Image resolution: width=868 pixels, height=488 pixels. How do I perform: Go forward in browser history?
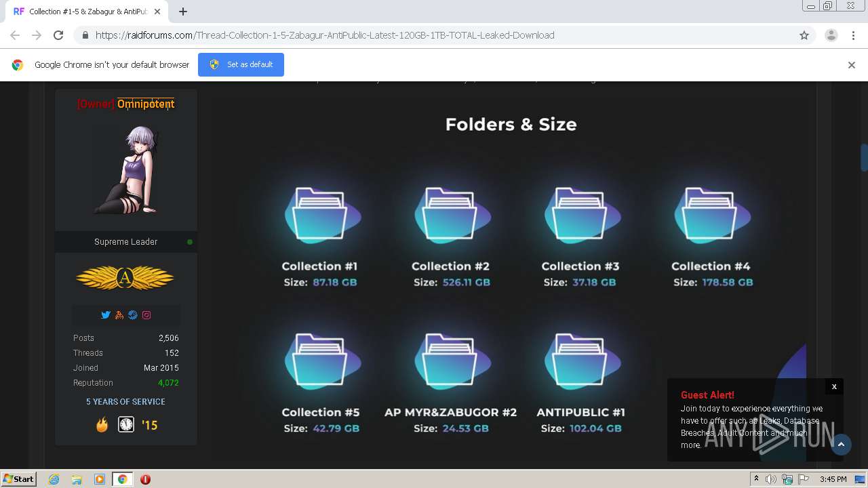(x=37, y=35)
